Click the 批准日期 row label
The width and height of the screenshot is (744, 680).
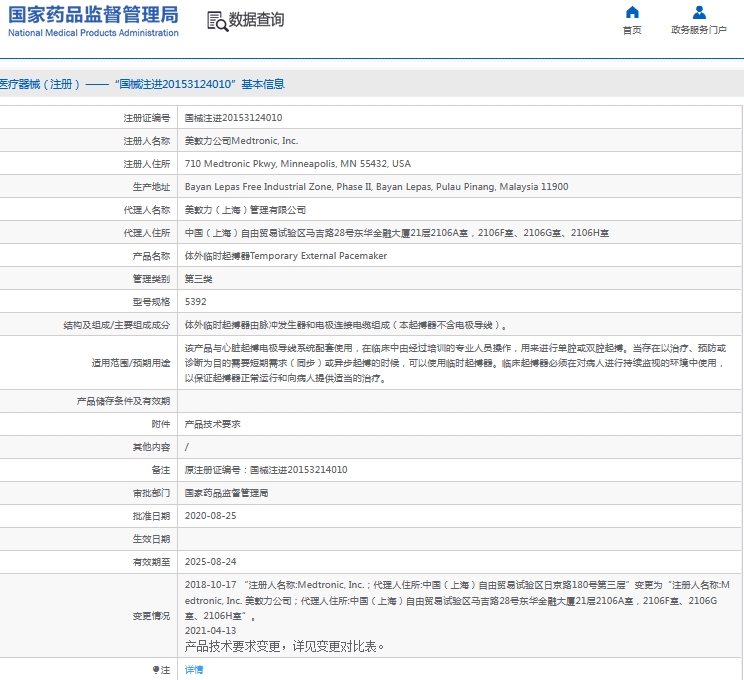[151, 516]
